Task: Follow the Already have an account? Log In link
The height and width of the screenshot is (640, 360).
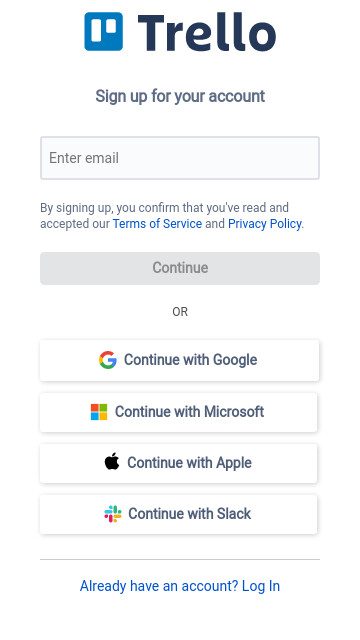Action: click(x=180, y=586)
